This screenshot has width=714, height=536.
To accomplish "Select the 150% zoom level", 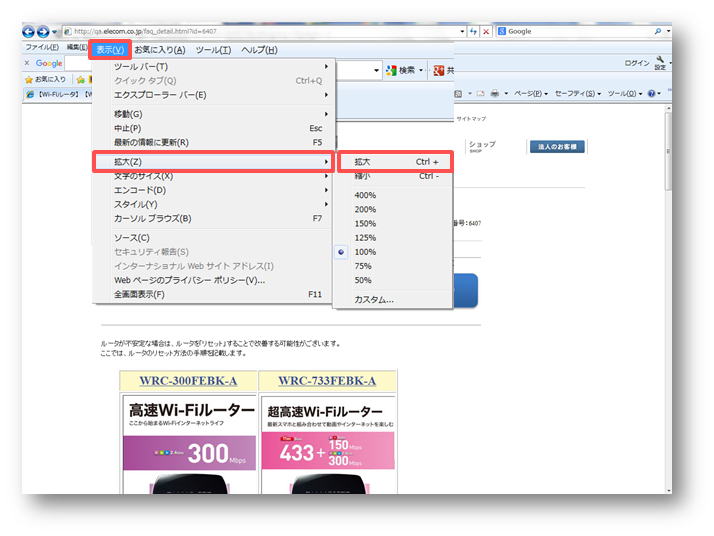I will tap(394, 224).
